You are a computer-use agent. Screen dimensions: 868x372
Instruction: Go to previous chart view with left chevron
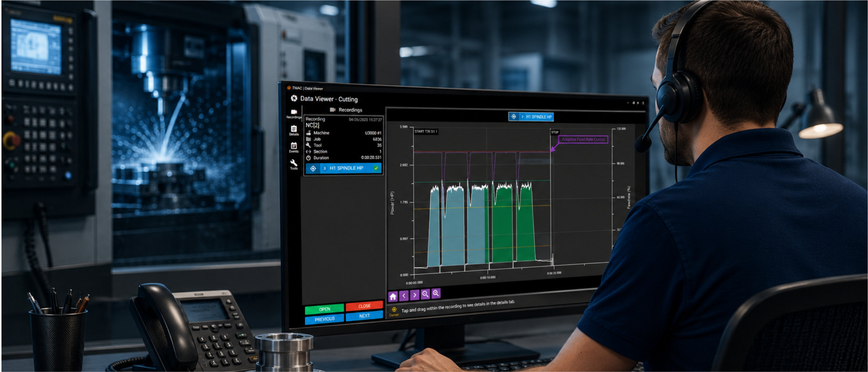(x=404, y=296)
